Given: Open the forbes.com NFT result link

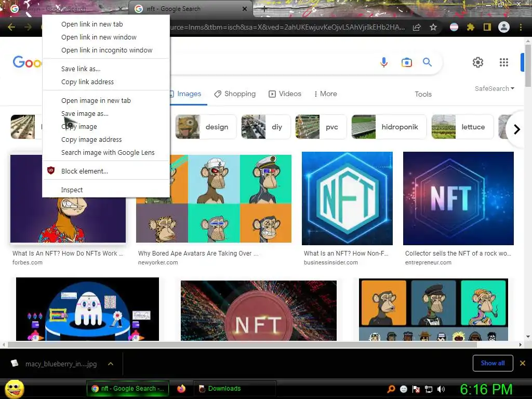Looking at the screenshot, I should click(68, 258).
